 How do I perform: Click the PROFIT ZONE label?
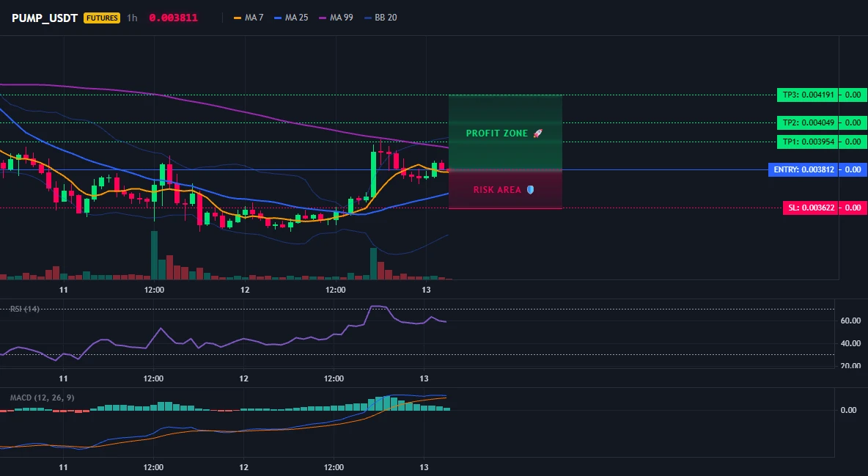(497, 133)
